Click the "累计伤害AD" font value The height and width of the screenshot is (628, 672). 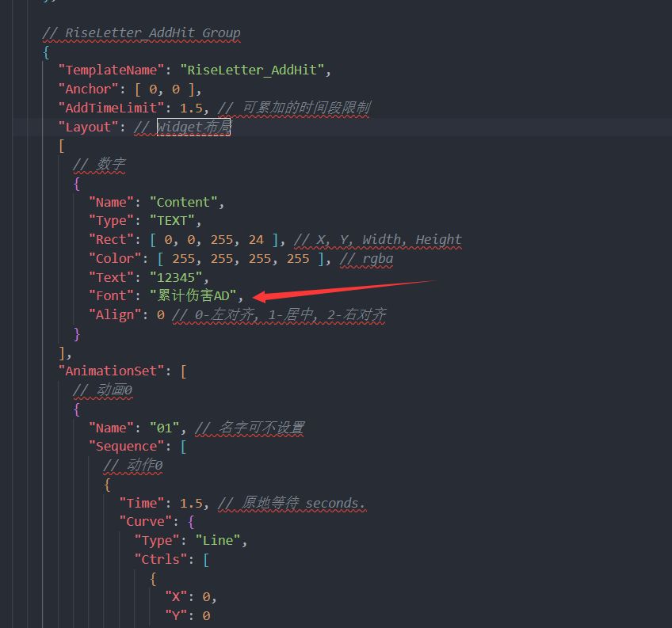coord(193,295)
